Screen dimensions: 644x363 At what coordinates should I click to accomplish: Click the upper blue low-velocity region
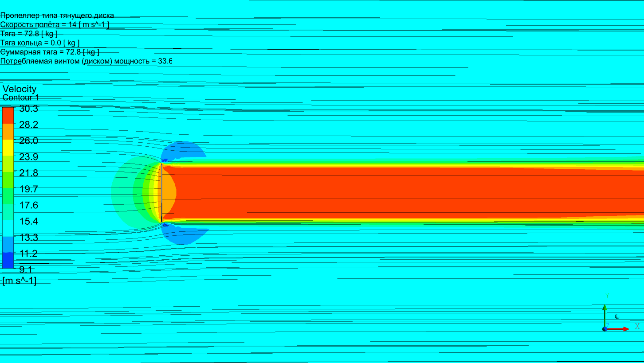pyautogui.click(x=186, y=150)
